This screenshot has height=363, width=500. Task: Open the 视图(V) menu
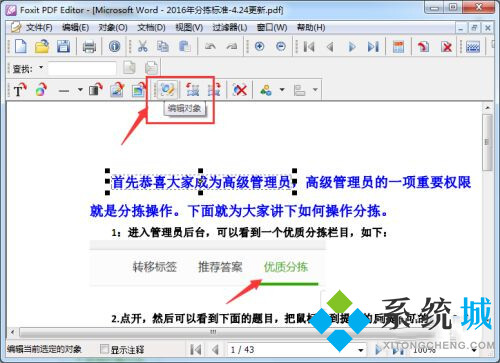pos(189,28)
